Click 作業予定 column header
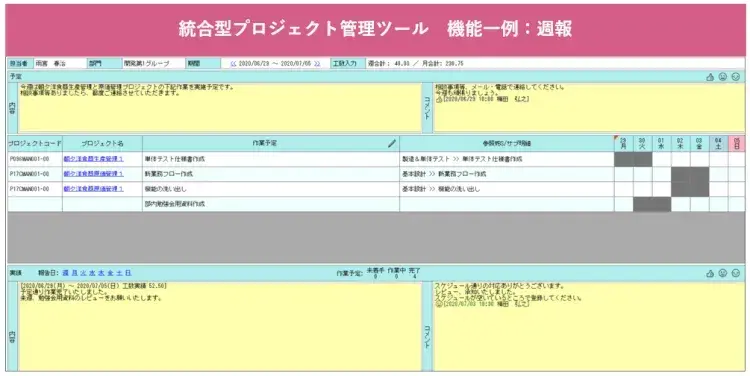 point(271,144)
